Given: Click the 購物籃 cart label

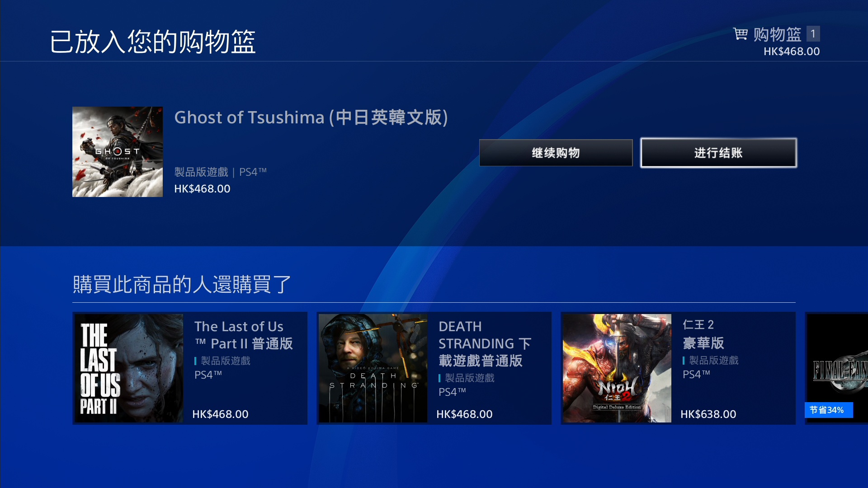Looking at the screenshot, I should [x=777, y=34].
